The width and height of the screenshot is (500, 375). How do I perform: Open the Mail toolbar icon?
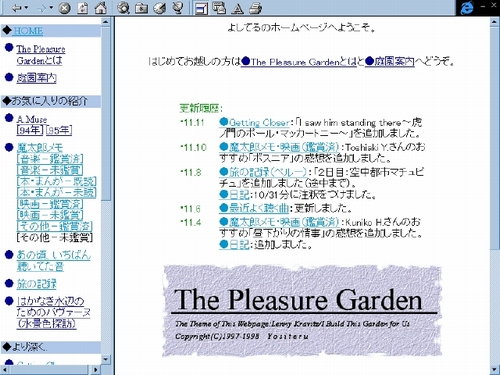[219, 8]
